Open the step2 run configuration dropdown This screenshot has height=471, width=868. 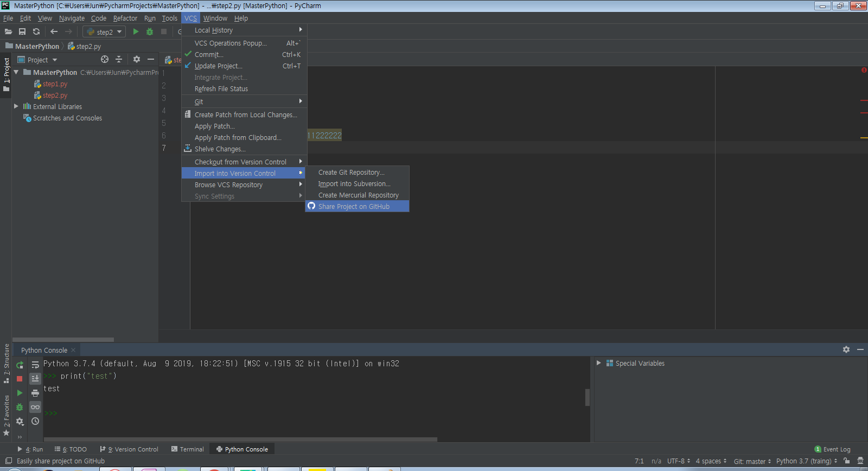click(x=104, y=32)
